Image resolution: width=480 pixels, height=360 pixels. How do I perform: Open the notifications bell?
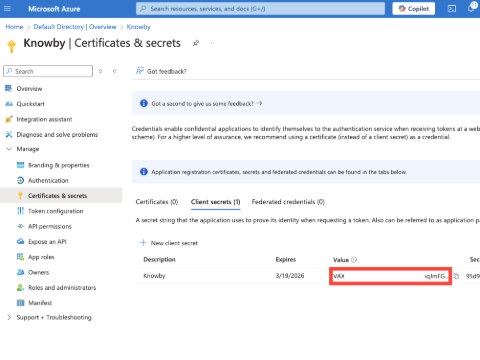(x=472, y=8)
